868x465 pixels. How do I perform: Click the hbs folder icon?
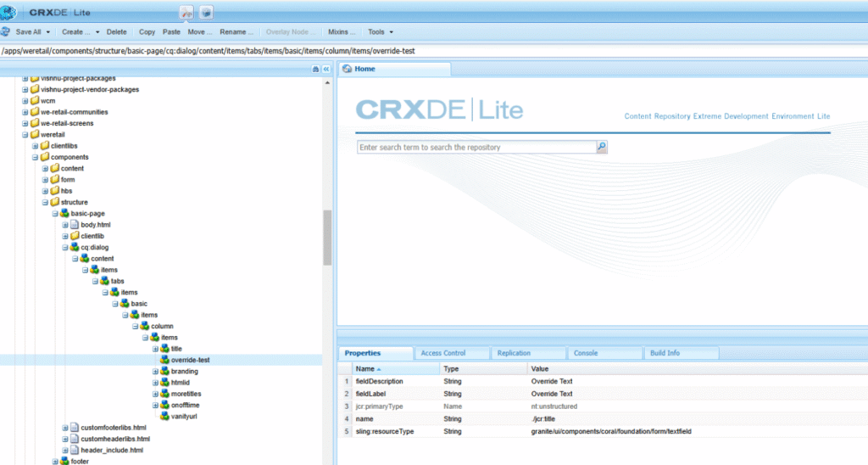click(54, 191)
